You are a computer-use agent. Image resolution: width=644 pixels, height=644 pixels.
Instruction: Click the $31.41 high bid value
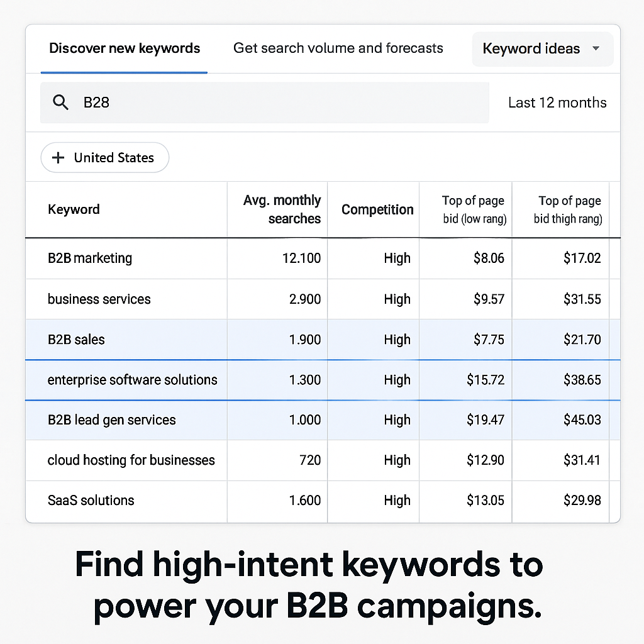582,460
